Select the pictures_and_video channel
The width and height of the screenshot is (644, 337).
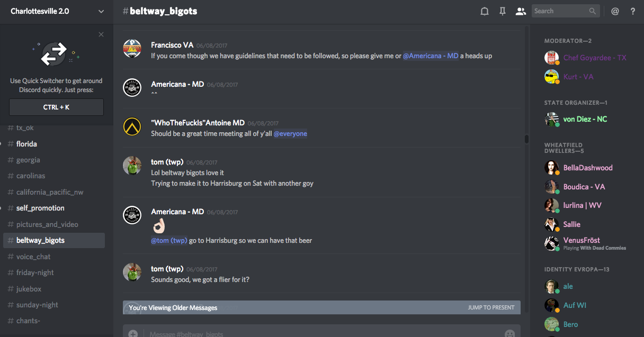47,224
